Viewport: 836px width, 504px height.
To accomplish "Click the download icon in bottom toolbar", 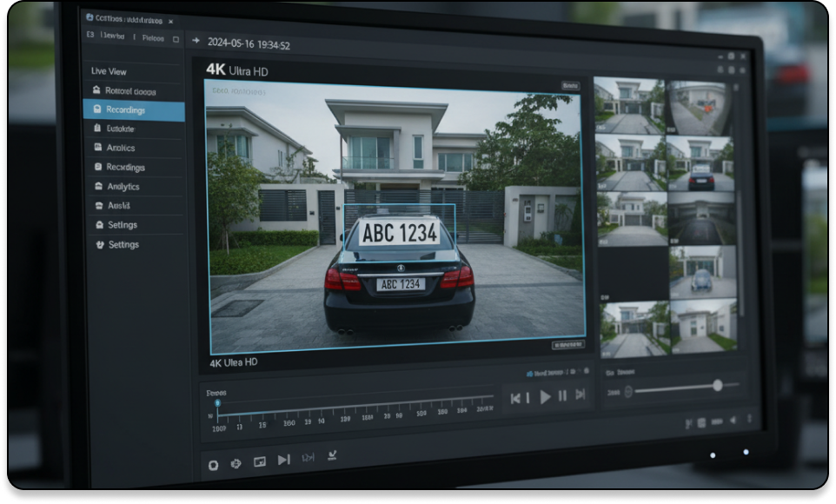I will coord(331,454).
